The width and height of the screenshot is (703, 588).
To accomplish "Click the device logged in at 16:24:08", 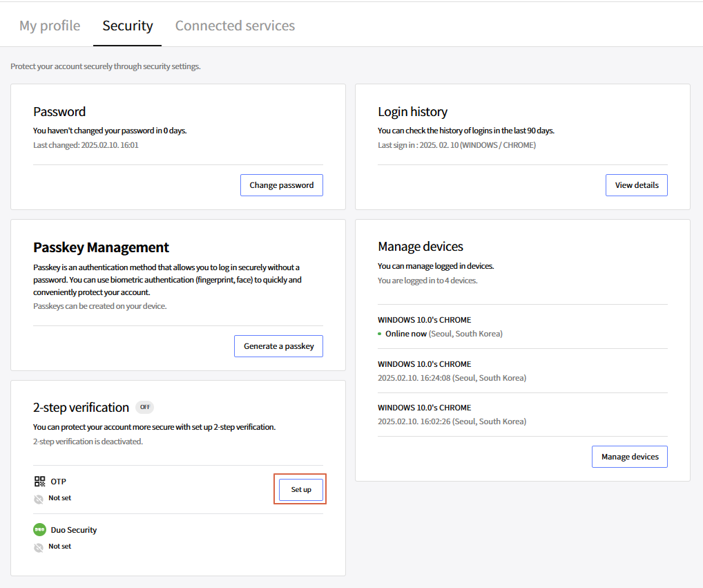I will 522,371.
